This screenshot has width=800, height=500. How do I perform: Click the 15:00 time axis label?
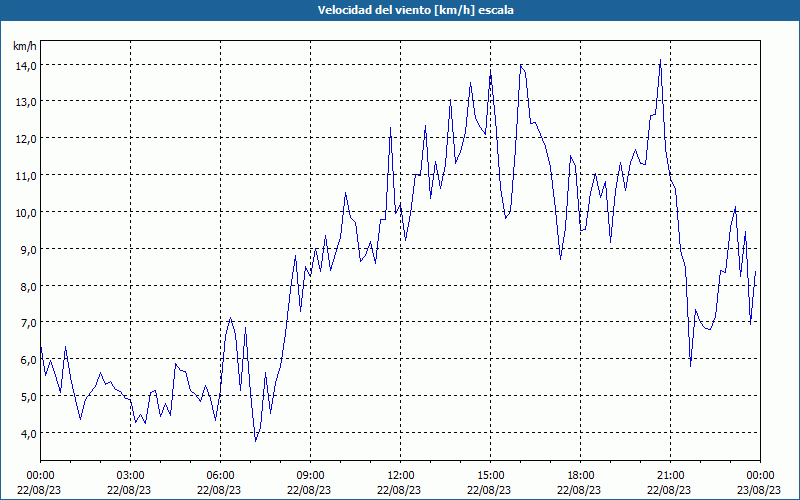pos(490,476)
